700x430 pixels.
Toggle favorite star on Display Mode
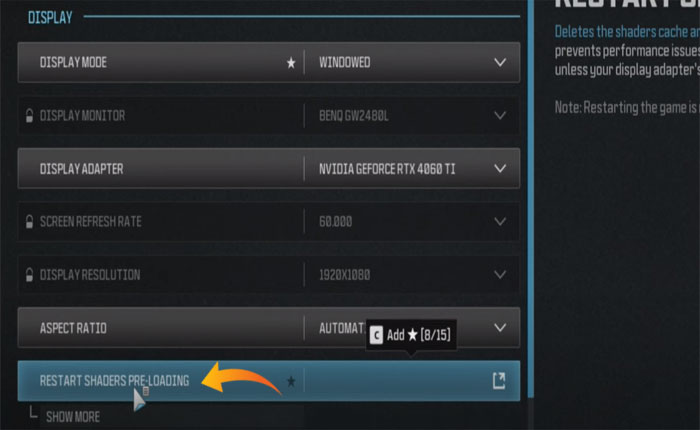(291, 63)
